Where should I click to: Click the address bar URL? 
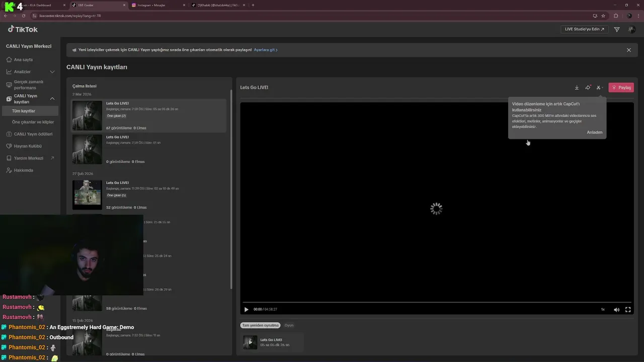(70, 16)
